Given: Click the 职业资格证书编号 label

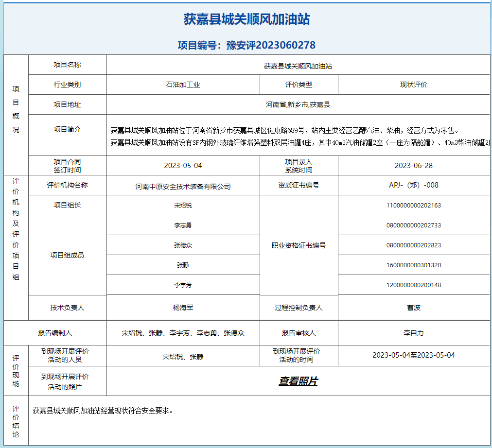Looking at the screenshot, I should (299, 245).
